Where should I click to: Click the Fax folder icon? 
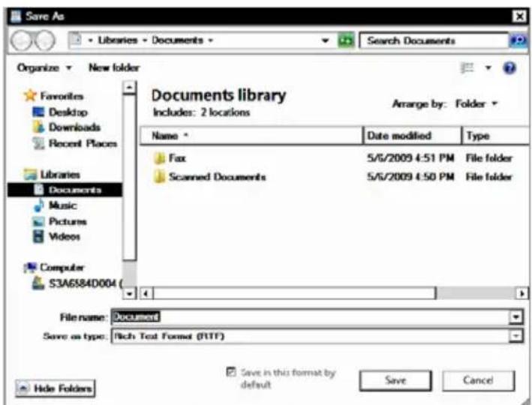click(159, 158)
